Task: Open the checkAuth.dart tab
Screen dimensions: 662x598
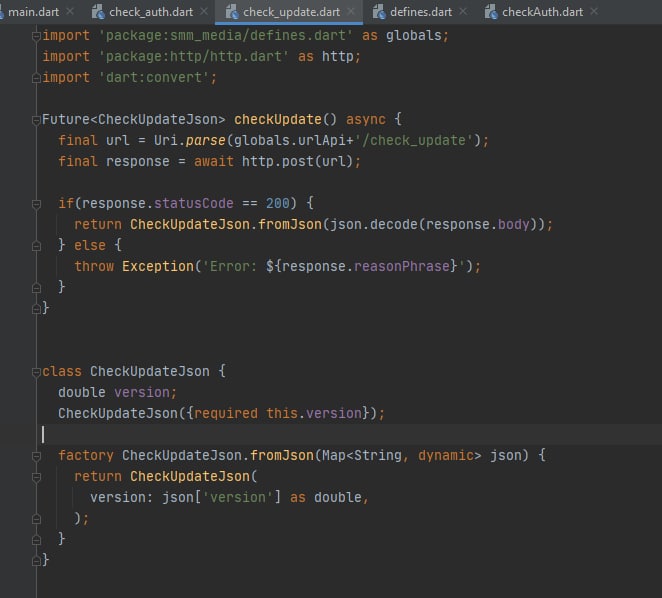Action: pyautogui.click(x=543, y=12)
